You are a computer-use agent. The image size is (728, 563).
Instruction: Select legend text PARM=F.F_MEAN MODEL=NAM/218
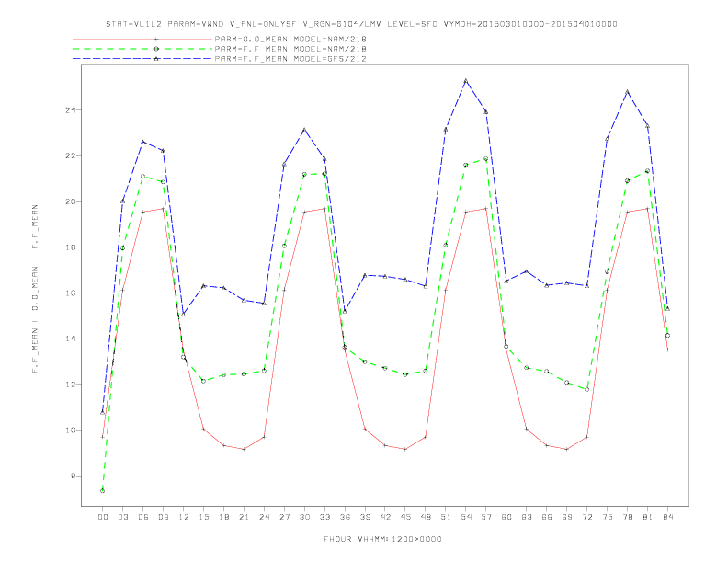[x=290, y=49]
